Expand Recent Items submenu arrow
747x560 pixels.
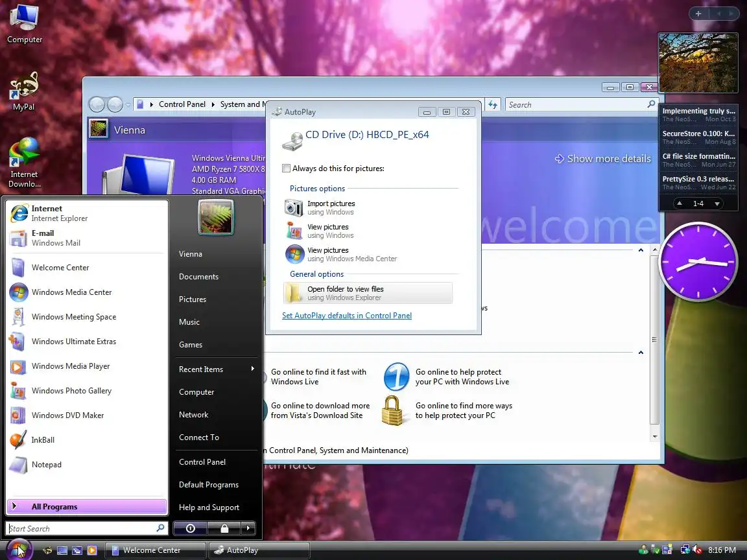tap(252, 369)
